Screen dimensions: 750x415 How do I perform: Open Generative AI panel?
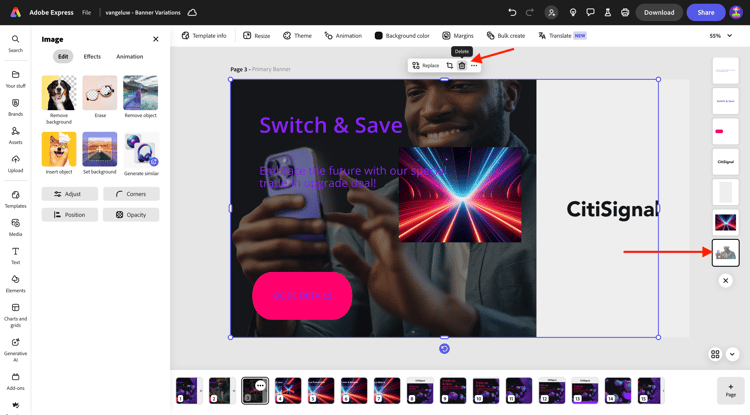click(15, 349)
